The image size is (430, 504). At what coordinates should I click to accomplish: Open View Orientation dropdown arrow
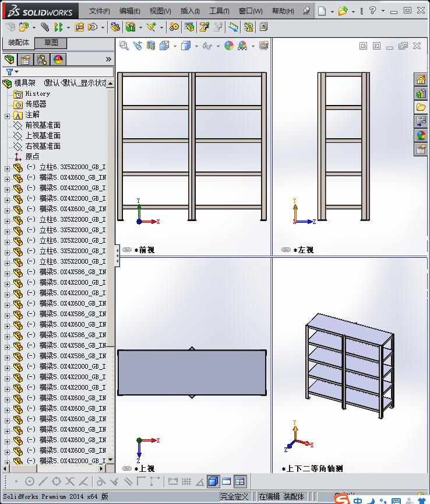tap(175, 46)
